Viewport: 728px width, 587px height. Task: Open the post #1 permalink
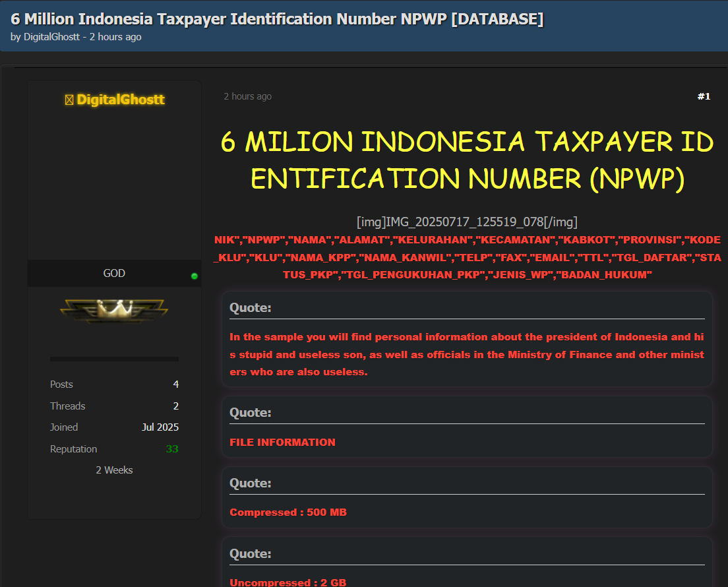(704, 96)
